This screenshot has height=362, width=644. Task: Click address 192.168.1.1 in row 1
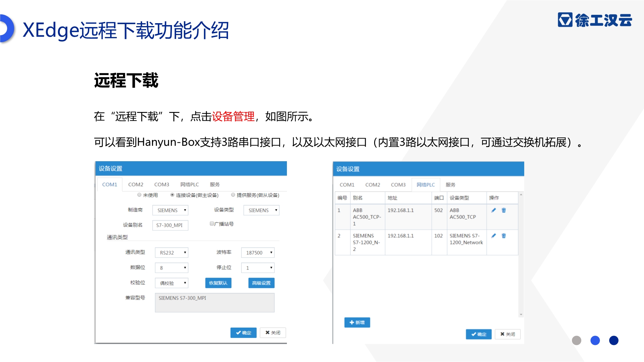[401, 210]
